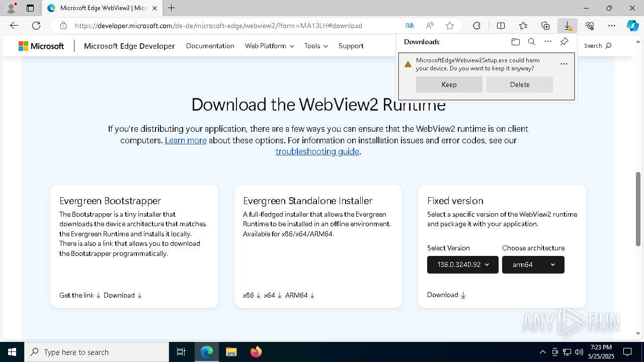Screen dimensions: 644x362
Task: Enable split screen view
Action: [x=501, y=26]
